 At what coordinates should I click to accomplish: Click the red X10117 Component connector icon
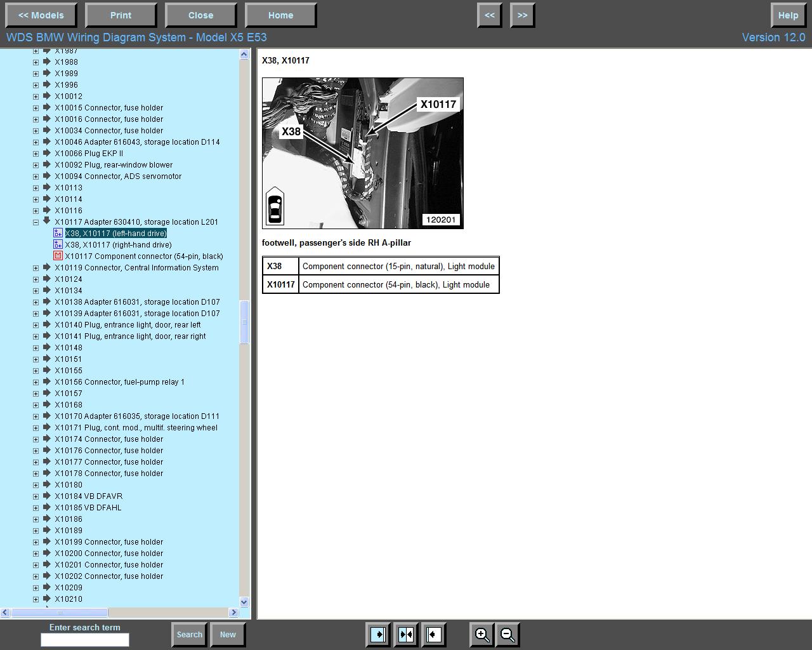point(58,256)
